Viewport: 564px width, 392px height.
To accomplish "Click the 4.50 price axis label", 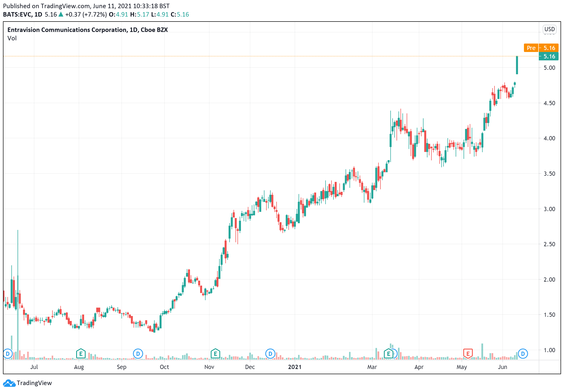I will tap(549, 103).
